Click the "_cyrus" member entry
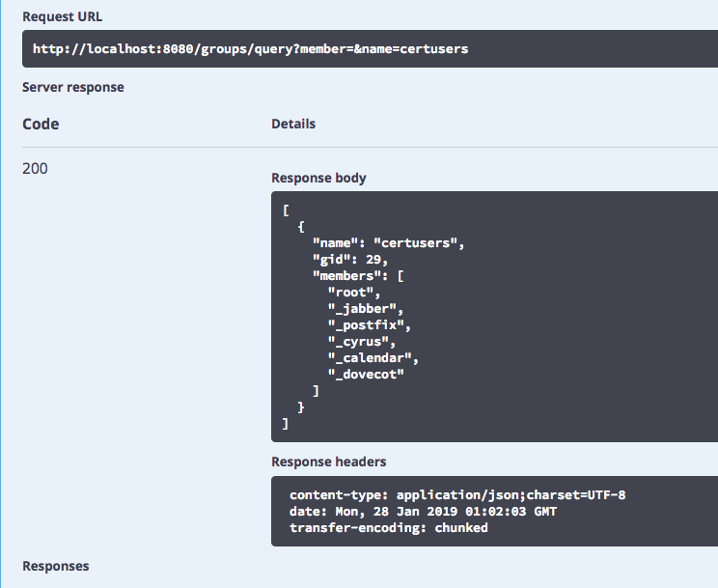 tap(362, 342)
